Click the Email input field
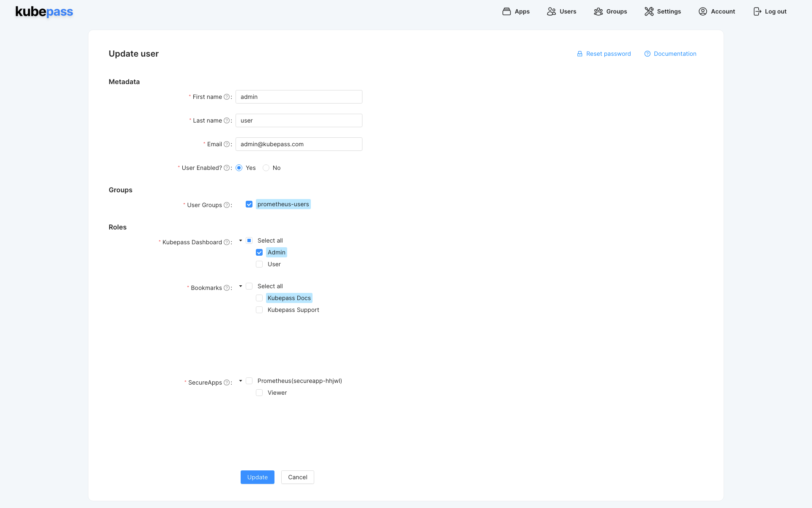The width and height of the screenshot is (812, 508). click(299, 144)
